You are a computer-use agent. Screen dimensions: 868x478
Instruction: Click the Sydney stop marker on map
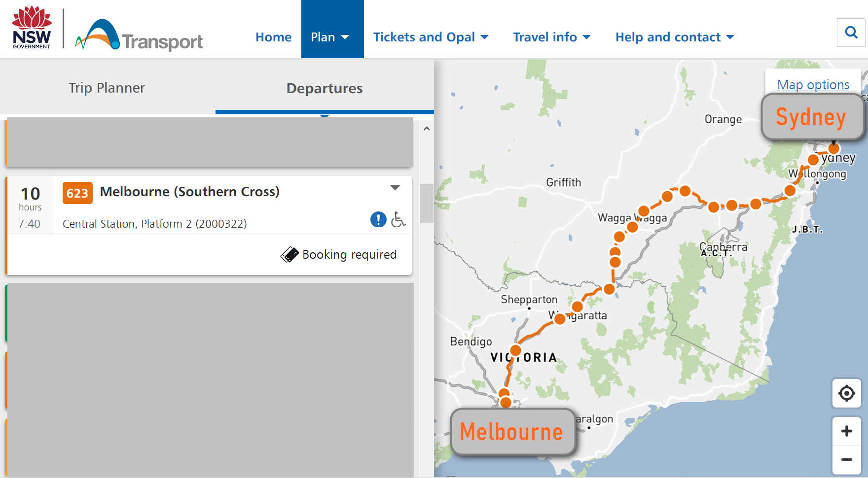coord(833,148)
